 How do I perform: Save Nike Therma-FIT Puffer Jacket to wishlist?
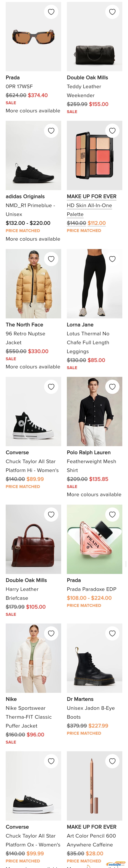pyautogui.click(x=51, y=633)
